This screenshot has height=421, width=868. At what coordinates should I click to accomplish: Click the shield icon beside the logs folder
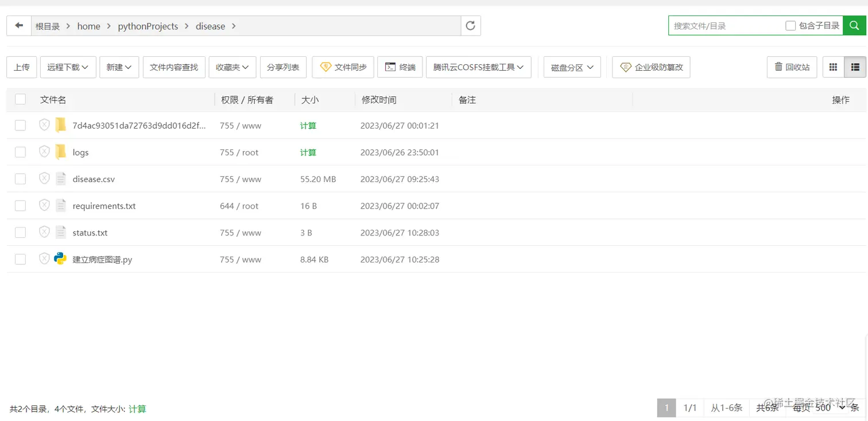point(44,152)
